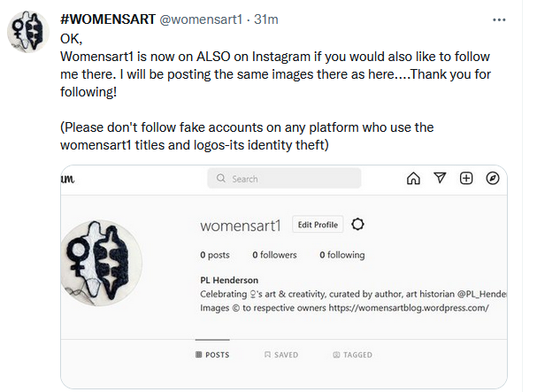Click the #WOMENSART display name
Screen dimensions: 537x392
(x=108, y=19)
